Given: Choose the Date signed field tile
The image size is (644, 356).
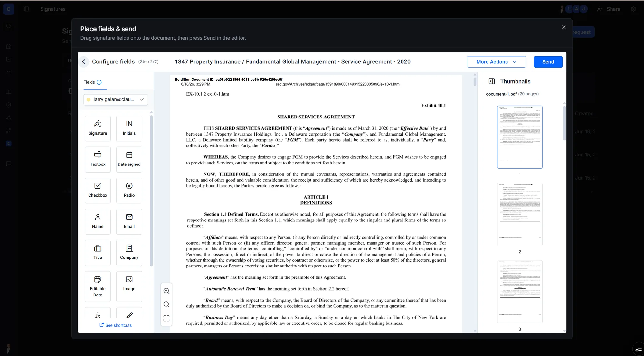Looking at the screenshot, I should [x=129, y=159].
